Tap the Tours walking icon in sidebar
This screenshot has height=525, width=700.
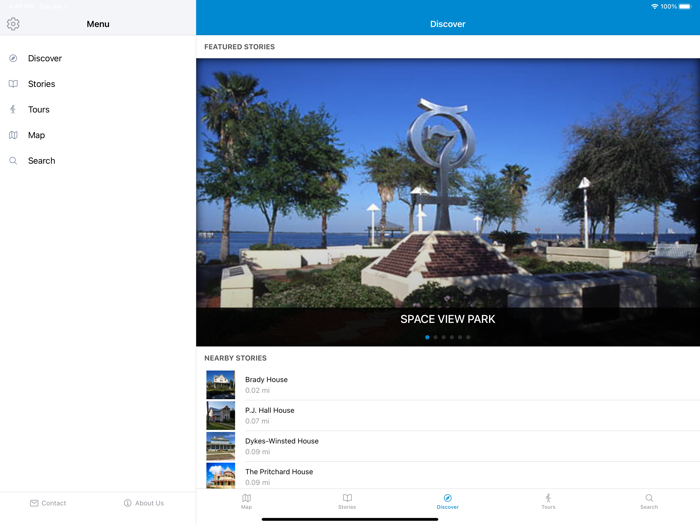click(13, 110)
